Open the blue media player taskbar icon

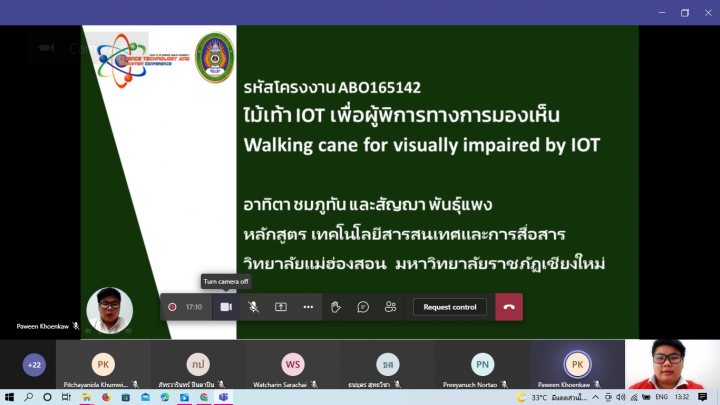[184, 397]
